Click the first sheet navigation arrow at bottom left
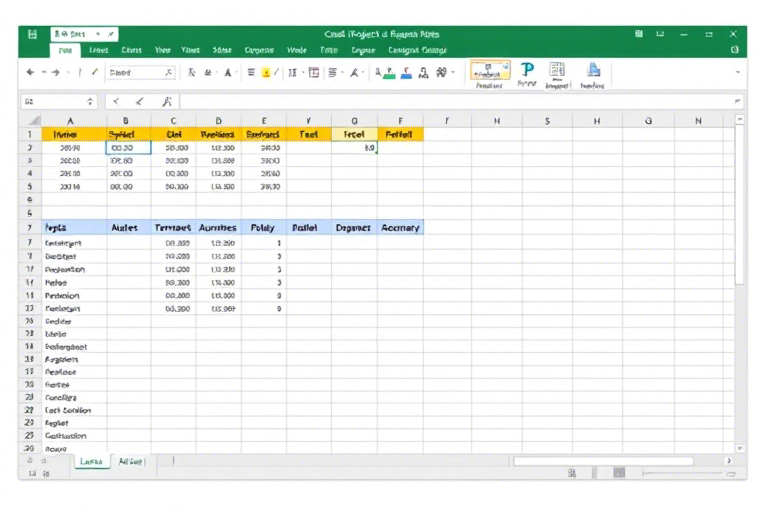This screenshot has height=512, width=768. coord(30,461)
